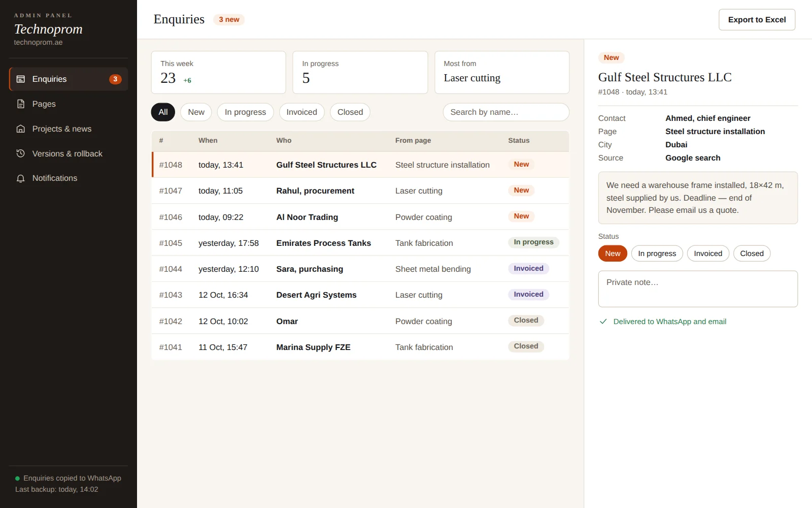Click the In progress stats card
812x508 pixels.
click(360, 72)
